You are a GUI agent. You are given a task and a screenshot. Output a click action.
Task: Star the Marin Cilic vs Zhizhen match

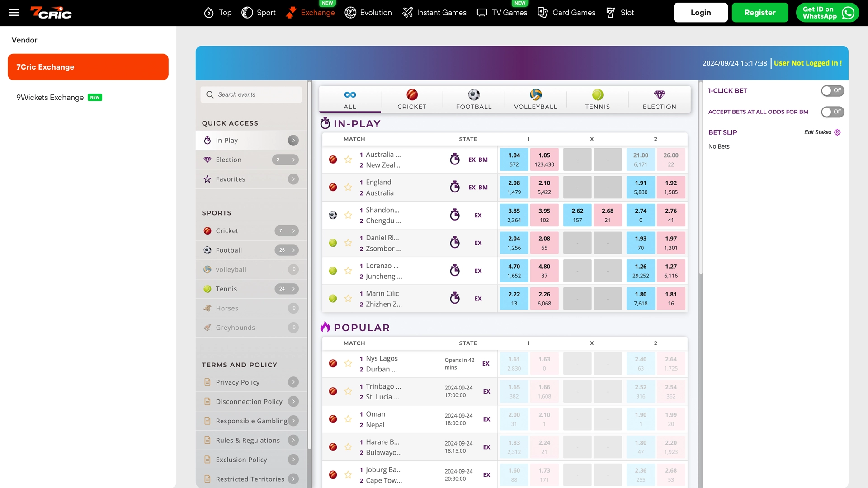pyautogui.click(x=348, y=299)
